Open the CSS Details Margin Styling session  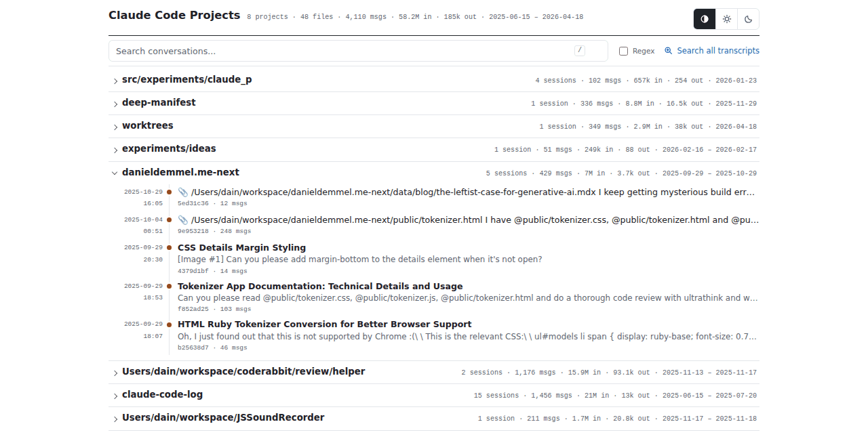tap(241, 248)
